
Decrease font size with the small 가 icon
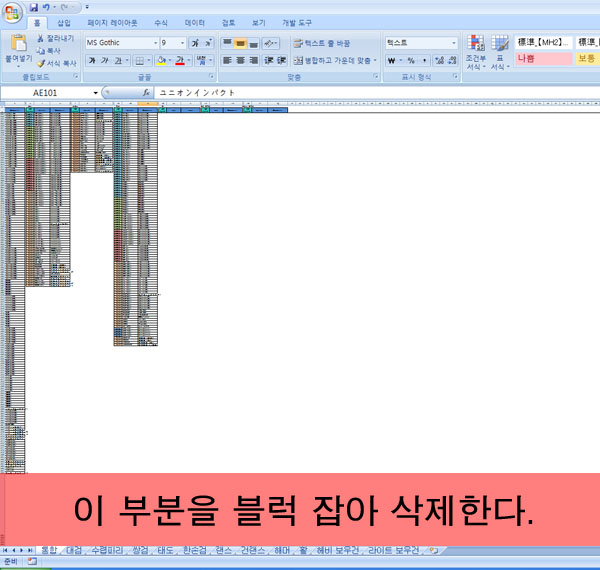[x=208, y=43]
